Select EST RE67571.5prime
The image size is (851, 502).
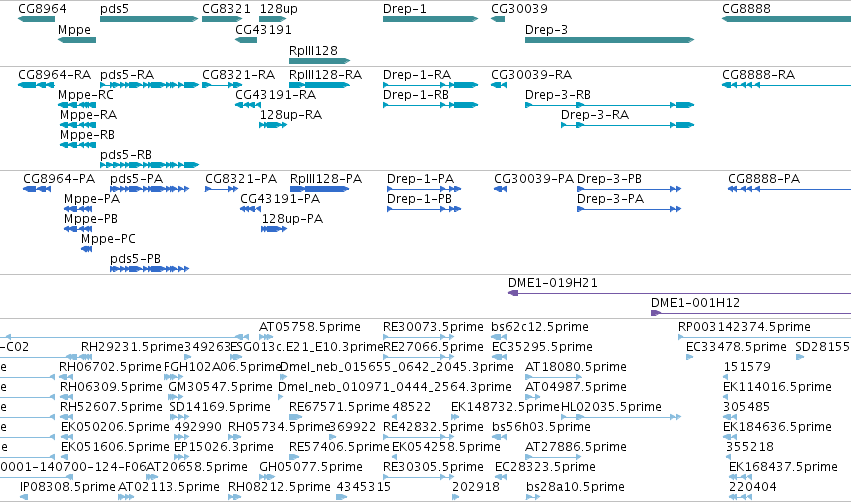pos(295,417)
